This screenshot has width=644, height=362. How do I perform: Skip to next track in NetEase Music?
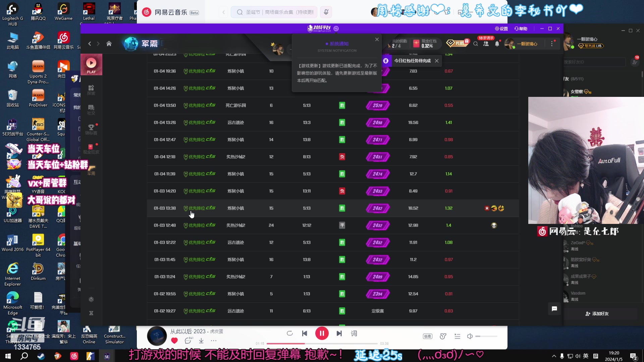[x=339, y=333]
